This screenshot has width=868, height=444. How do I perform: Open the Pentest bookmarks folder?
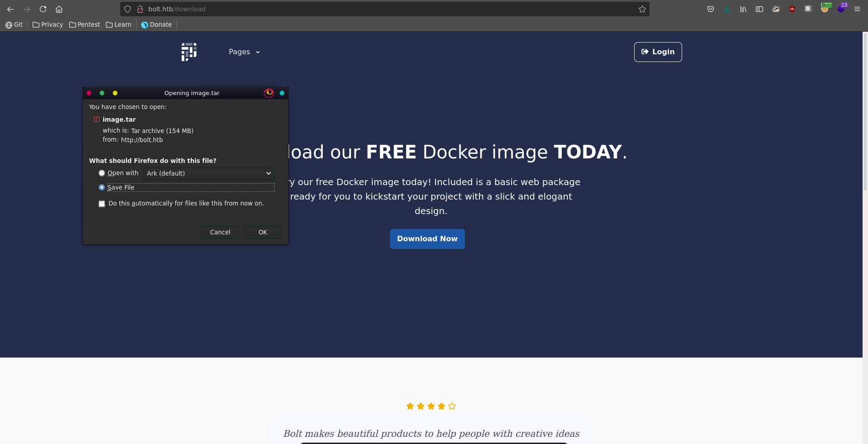[85, 24]
